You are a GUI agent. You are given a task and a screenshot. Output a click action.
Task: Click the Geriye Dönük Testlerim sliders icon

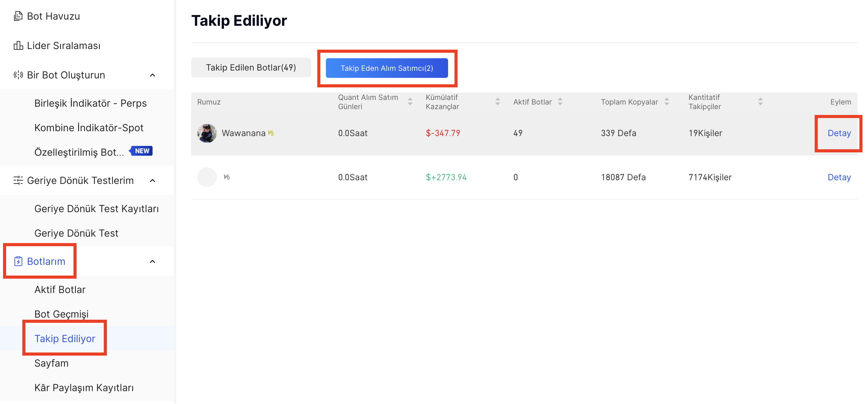pyautogui.click(x=18, y=181)
